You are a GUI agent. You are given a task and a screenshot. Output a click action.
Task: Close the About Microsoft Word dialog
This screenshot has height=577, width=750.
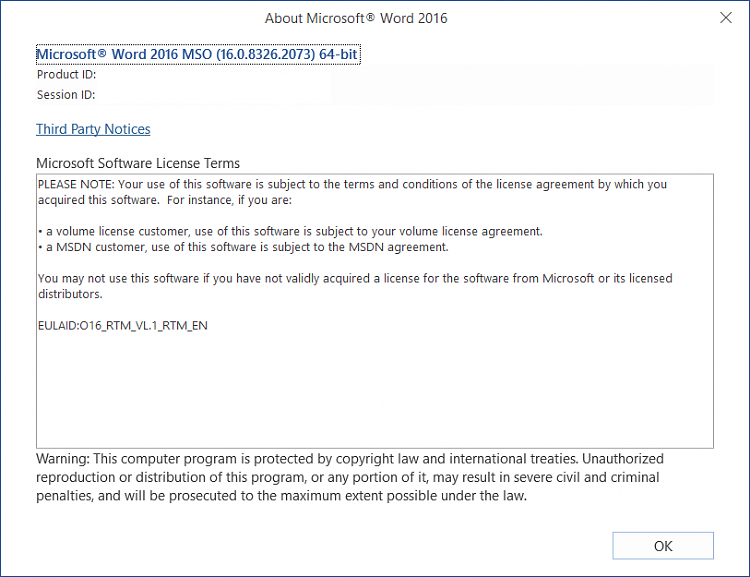tap(726, 18)
